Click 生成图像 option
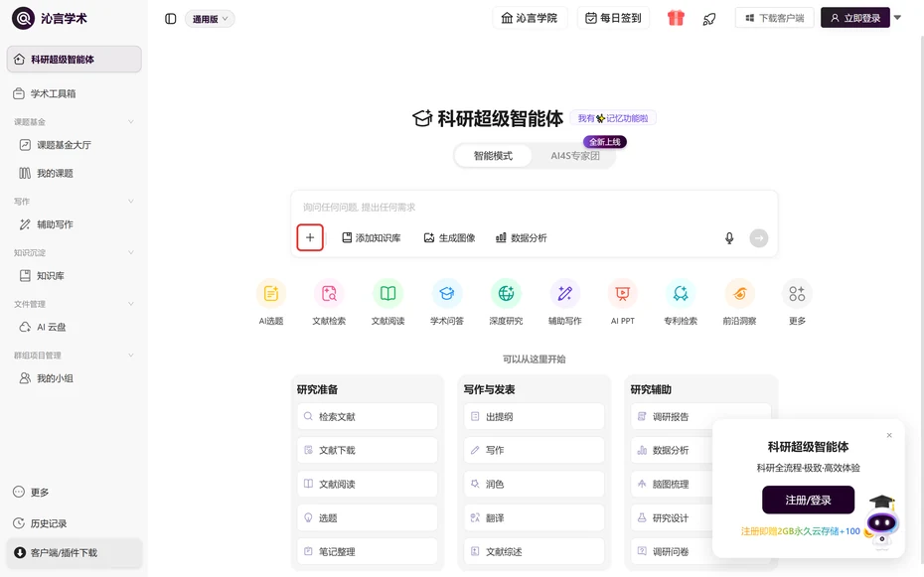This screenshot has width=924, height=577. click(450, 238)
